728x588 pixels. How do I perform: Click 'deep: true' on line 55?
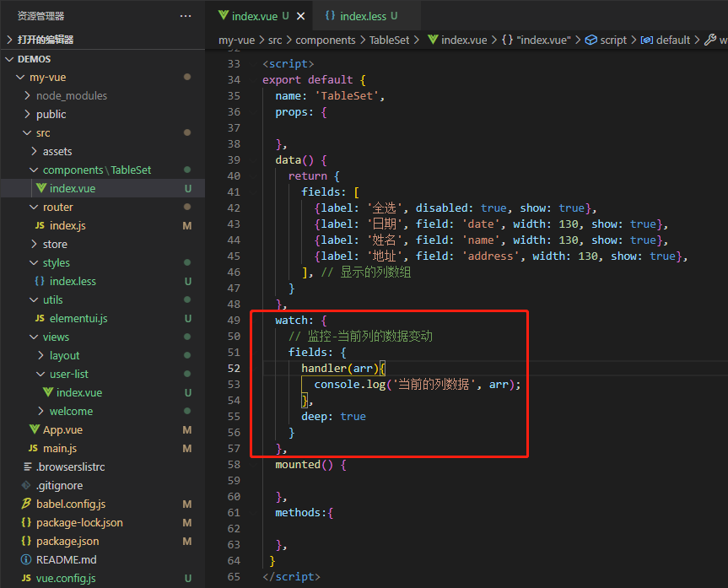click(x=333, y=417)
